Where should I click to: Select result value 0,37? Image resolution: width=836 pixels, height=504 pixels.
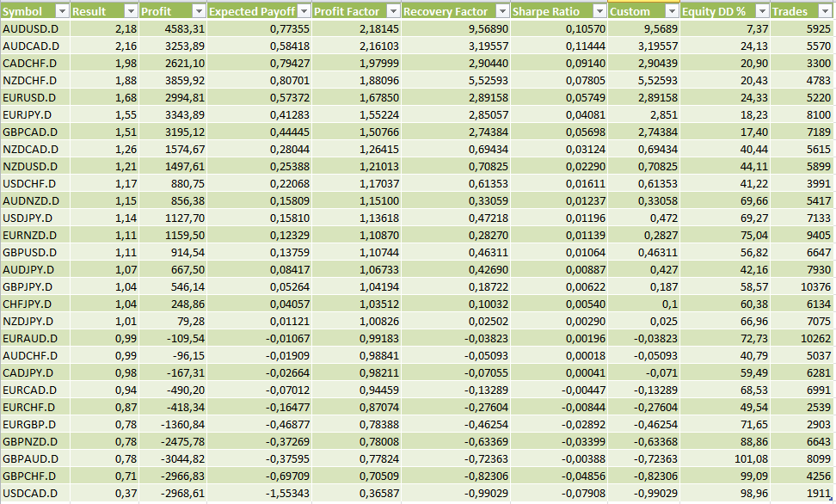[x=105, y=494]
